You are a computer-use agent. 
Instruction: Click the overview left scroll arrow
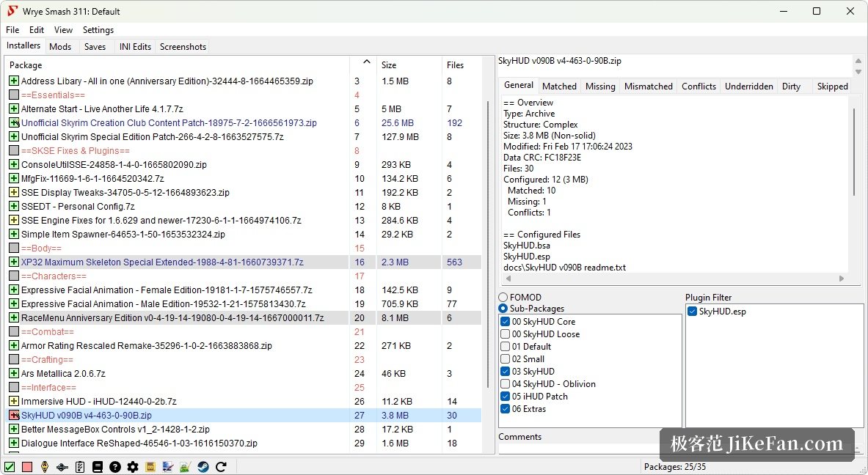coord(508,279)
